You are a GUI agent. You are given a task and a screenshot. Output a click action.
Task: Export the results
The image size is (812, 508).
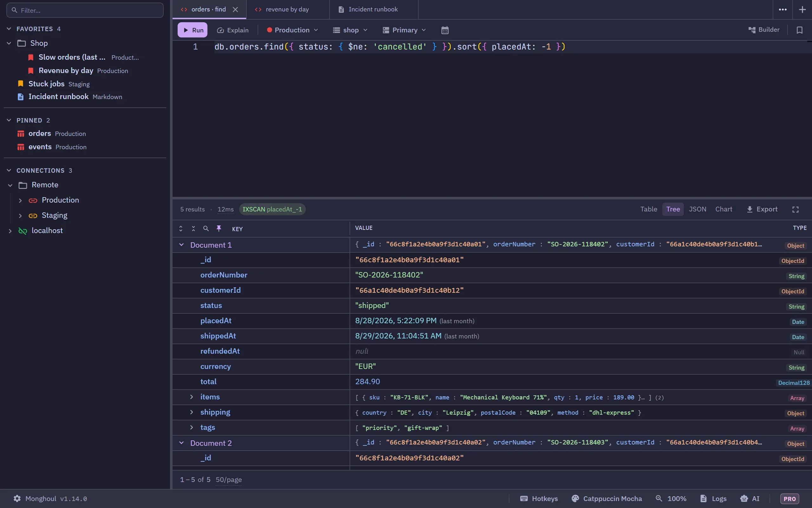762,209
